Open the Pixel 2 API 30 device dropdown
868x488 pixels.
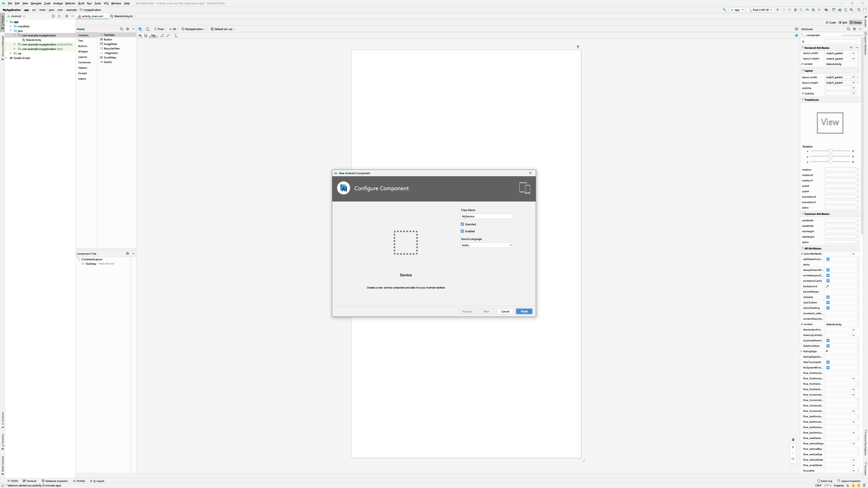tap(760, 10)
